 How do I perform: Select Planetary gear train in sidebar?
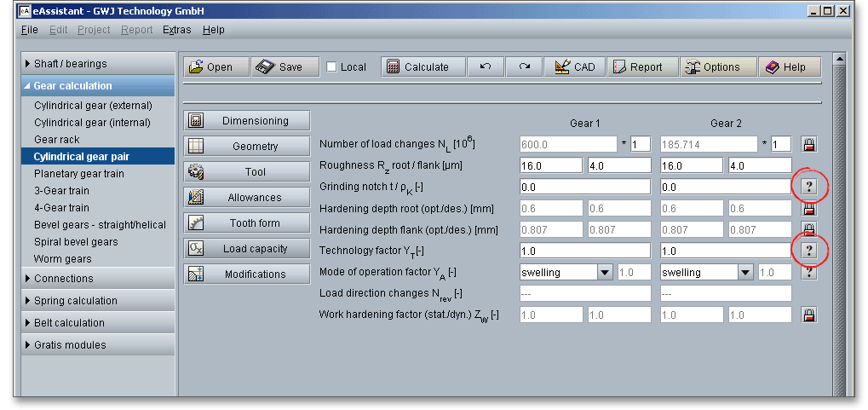point(78,174)
